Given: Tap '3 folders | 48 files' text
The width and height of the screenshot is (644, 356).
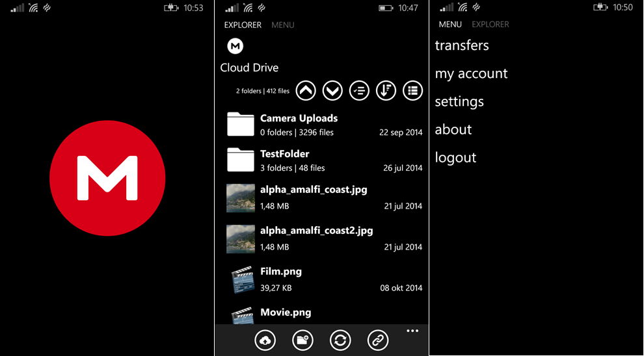Looking at the screenshot, I should 293,168.
